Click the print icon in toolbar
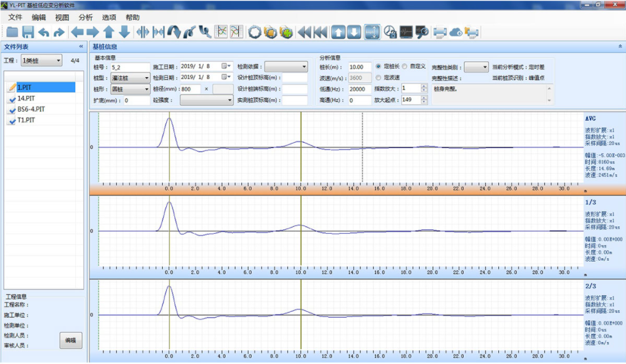This screenshot has height=364, width=626. tap(441, 32)
